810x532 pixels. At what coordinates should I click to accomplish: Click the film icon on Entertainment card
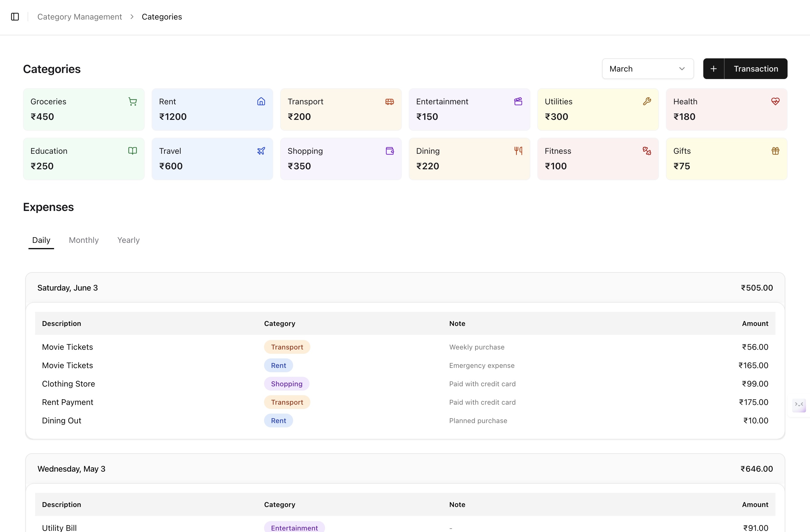coord(518,101)
